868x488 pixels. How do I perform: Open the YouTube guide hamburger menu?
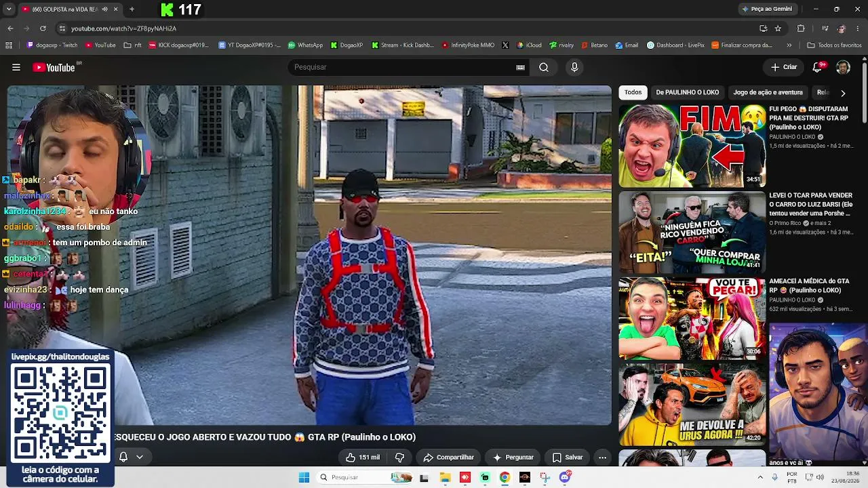[16, 67]
